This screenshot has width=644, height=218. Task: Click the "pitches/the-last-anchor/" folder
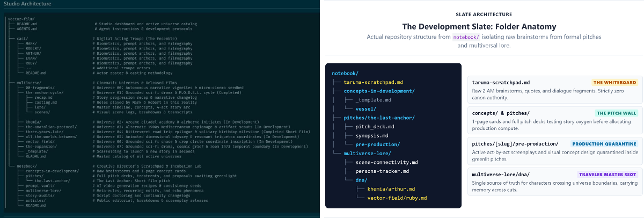[379, 118]
